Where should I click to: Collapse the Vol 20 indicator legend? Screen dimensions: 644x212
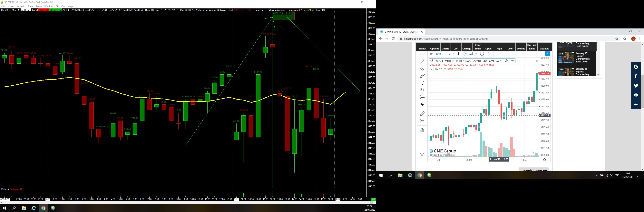(432, 69)
